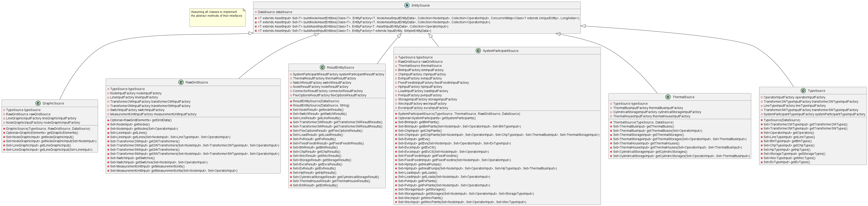Select the getStorageTypes() method
This screenshot has width=868, height=206.
pyautogui.click(x=795, y=154)
